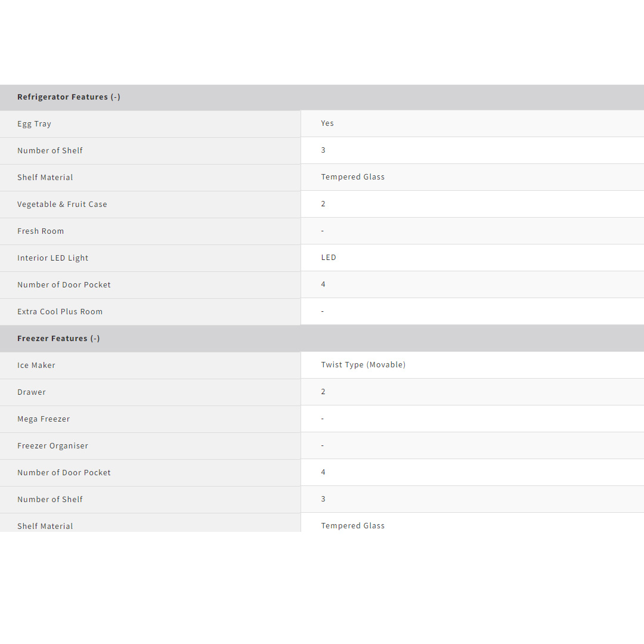
Task: Select Number of Door Pocket under Refrigerator Features
Action: (x=64, y=285)
